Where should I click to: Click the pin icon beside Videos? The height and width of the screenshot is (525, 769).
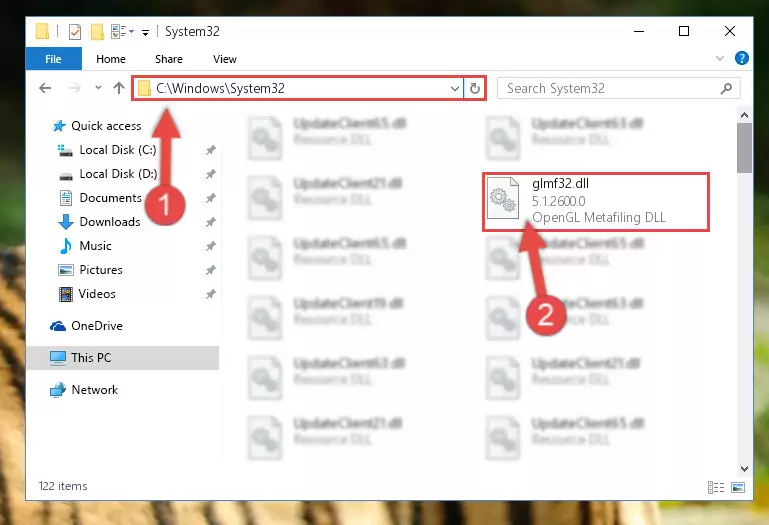pos(210,294)
